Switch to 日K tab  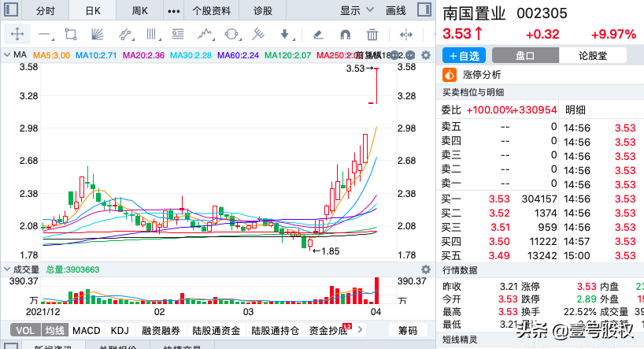93,11
